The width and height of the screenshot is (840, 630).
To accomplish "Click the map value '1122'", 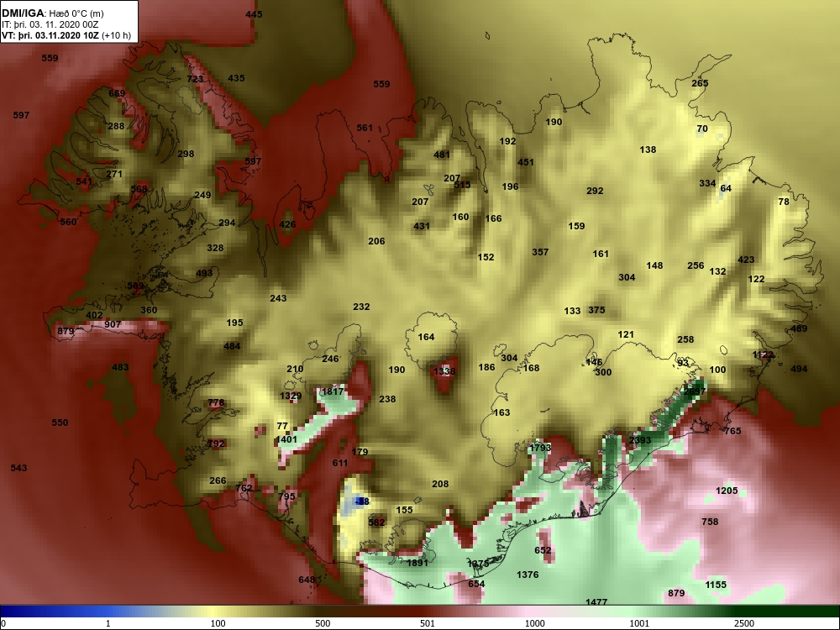I will pyautogui.click(x=764, y=354).
